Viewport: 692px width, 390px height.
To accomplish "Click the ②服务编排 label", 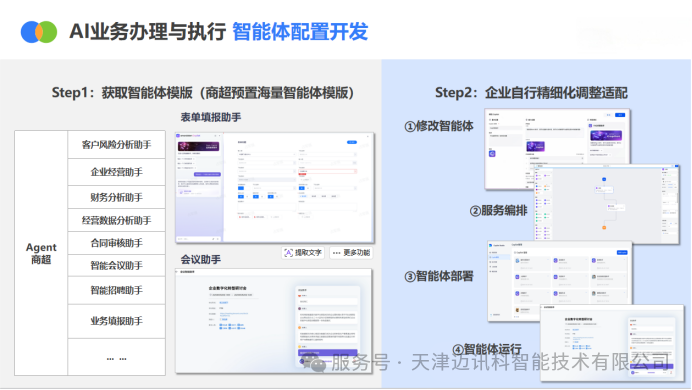I will (498, 210).
